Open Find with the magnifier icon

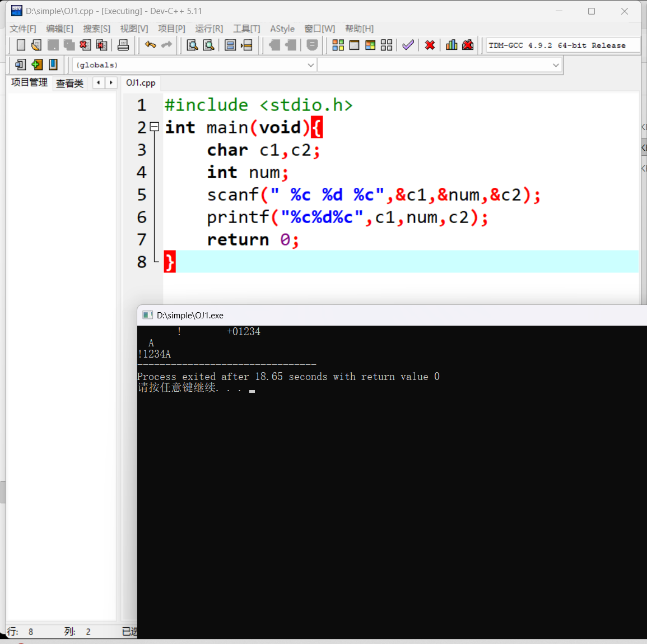click(x=192, y=45)
